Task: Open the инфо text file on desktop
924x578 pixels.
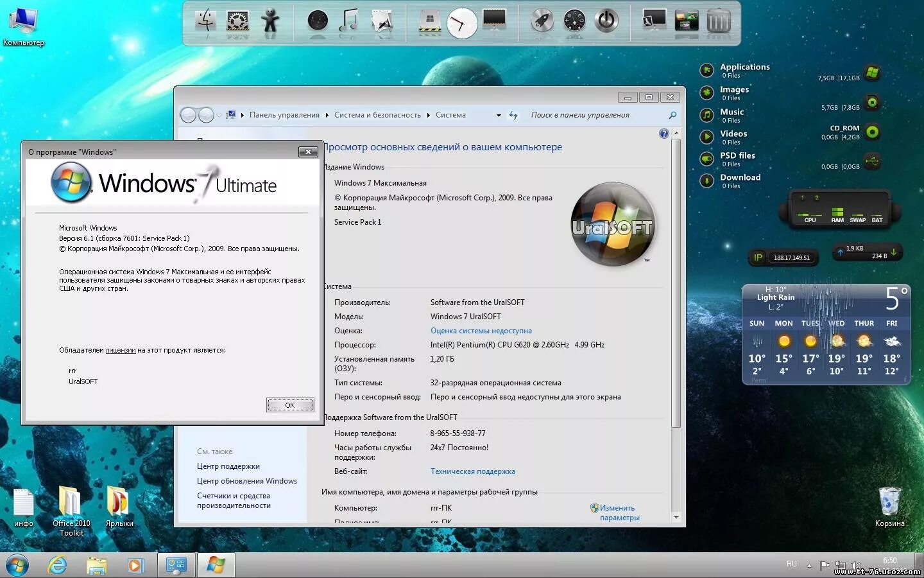Action: tap(24, 507)
